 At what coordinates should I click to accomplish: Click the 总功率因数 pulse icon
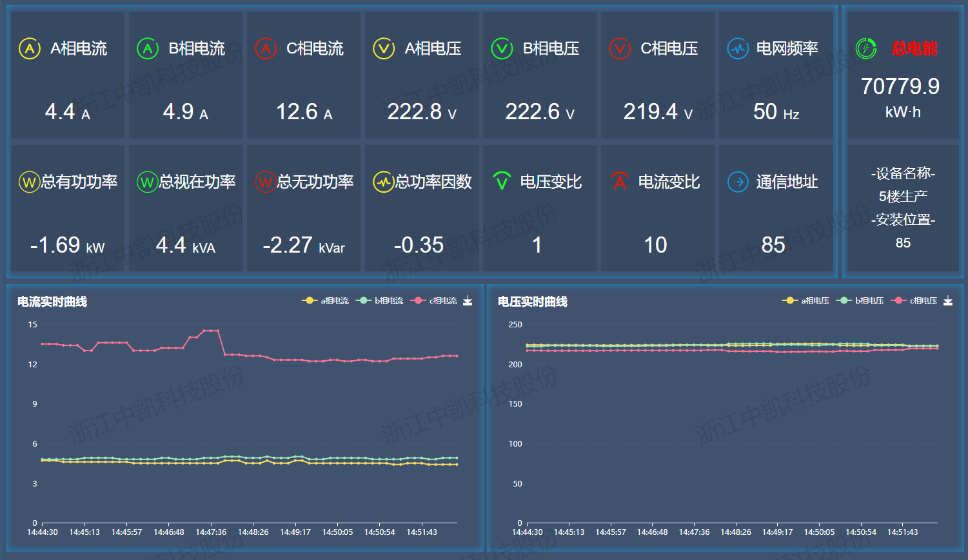pos(384,182)
